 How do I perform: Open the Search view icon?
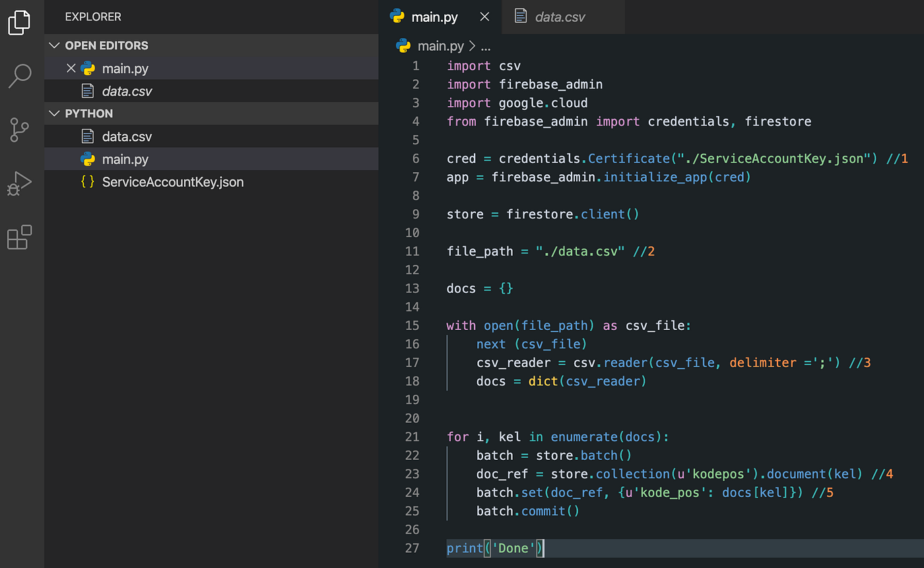click(x=19, y=76)
